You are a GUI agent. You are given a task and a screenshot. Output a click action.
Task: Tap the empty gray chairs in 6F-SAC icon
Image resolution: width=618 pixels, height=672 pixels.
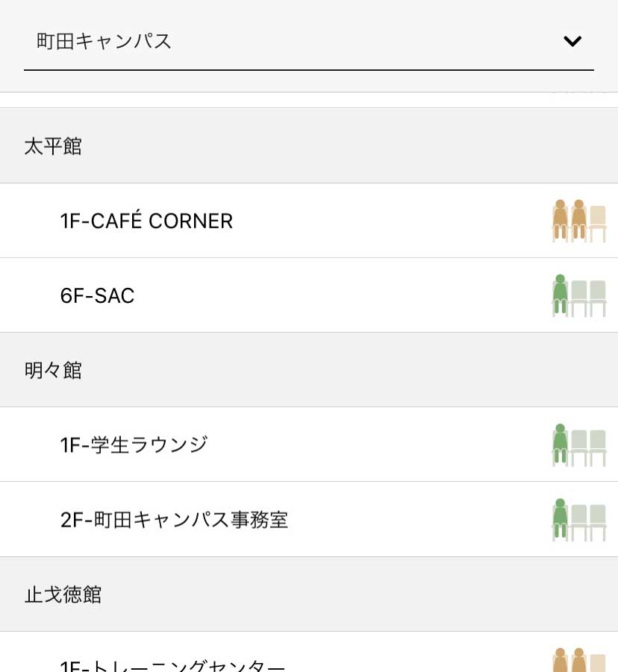pyautogui.click(x=588, y=298)
